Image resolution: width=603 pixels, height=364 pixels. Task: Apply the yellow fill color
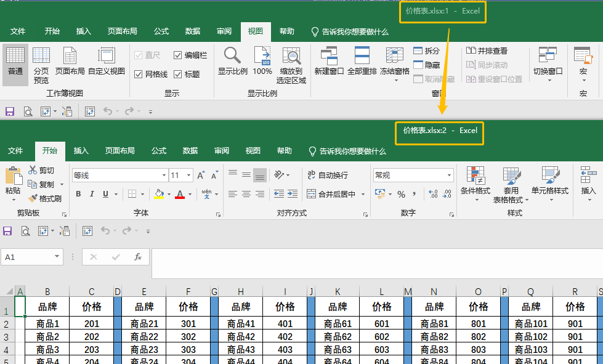coord(159,194)
